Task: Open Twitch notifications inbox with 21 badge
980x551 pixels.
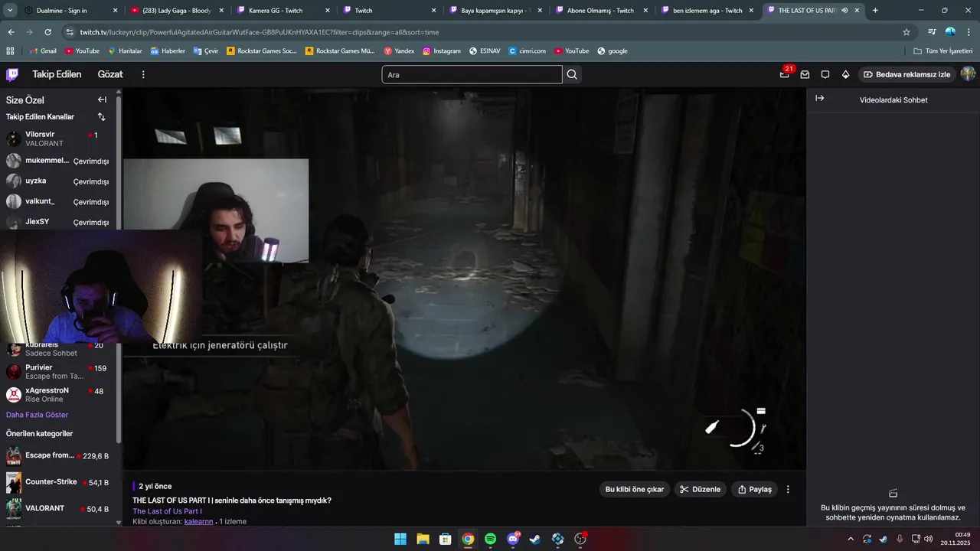Action: 785,74
